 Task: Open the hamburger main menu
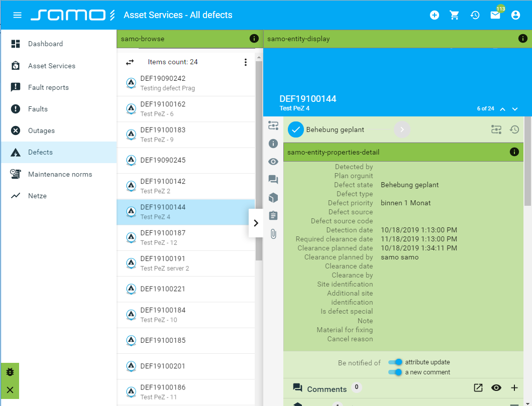[17, 15]
